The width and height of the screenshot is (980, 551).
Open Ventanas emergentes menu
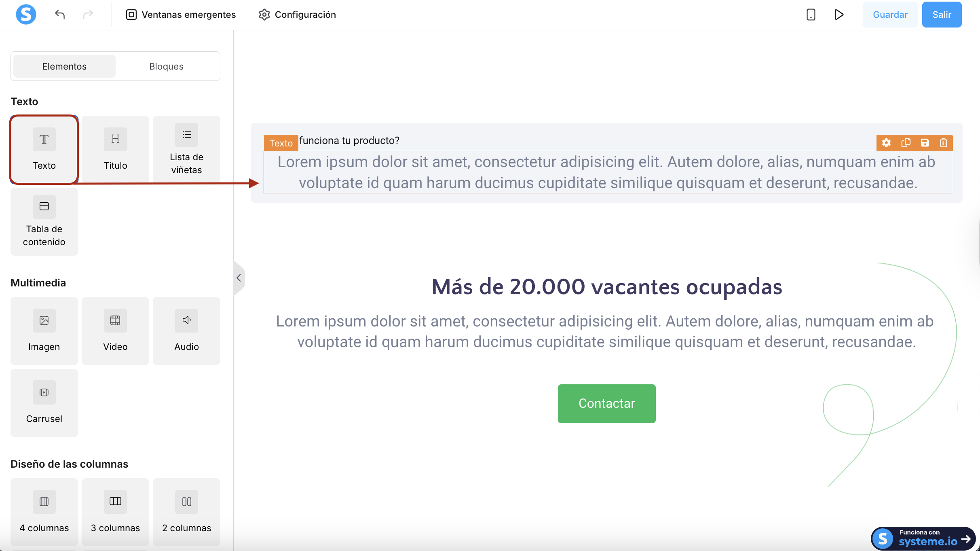coord(181,15)
